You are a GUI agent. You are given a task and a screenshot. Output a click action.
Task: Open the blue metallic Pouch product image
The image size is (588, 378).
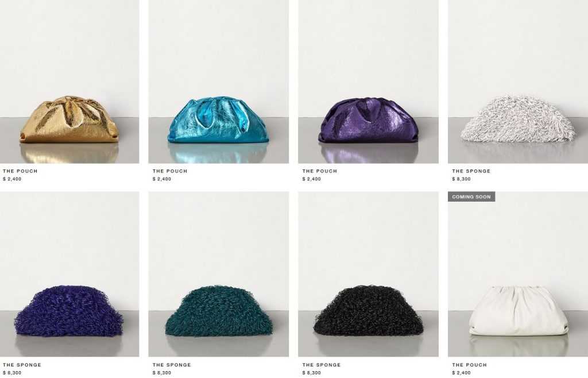(x=219, y=82)
